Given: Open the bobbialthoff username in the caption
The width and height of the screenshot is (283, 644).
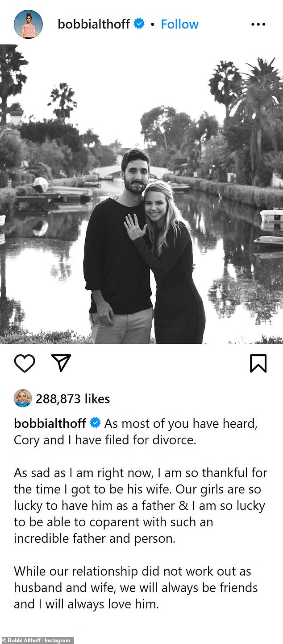Looking at the screenshot, I should (51, 422).
